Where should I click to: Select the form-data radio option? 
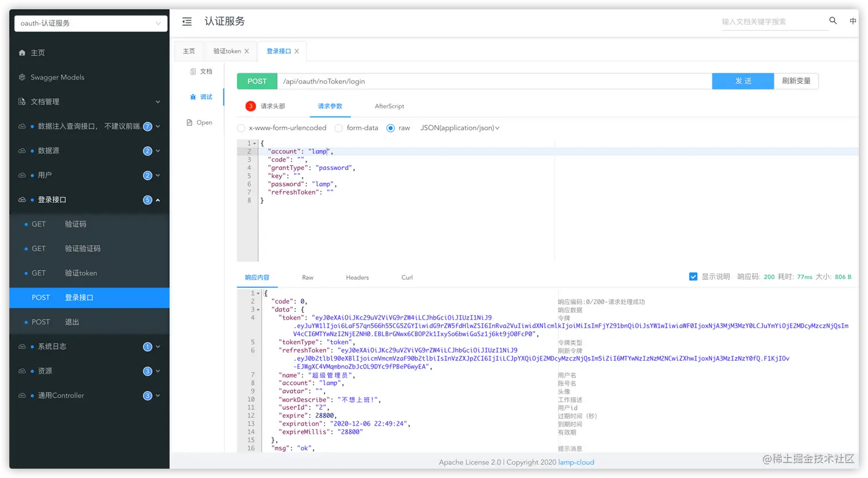click(339, 128)
